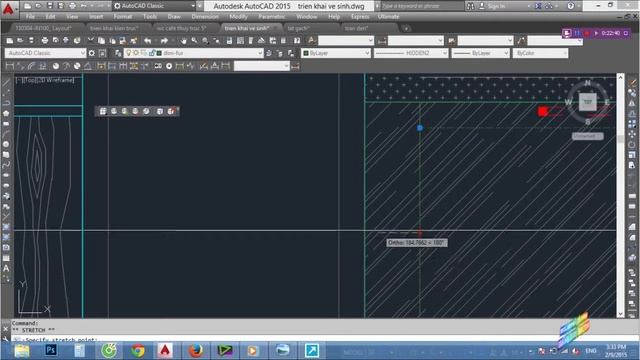
Task: Select the Table tool in draw toolbar
Action: tap(6, 258)
